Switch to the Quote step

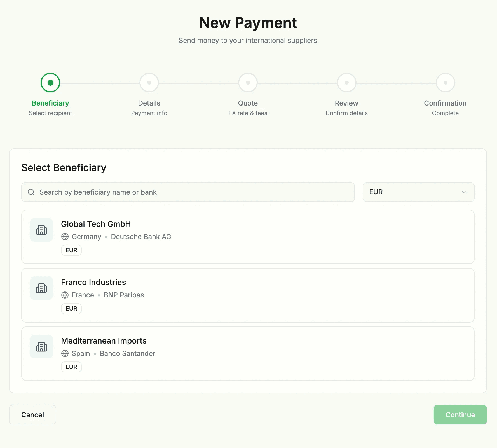coord(248,103)
